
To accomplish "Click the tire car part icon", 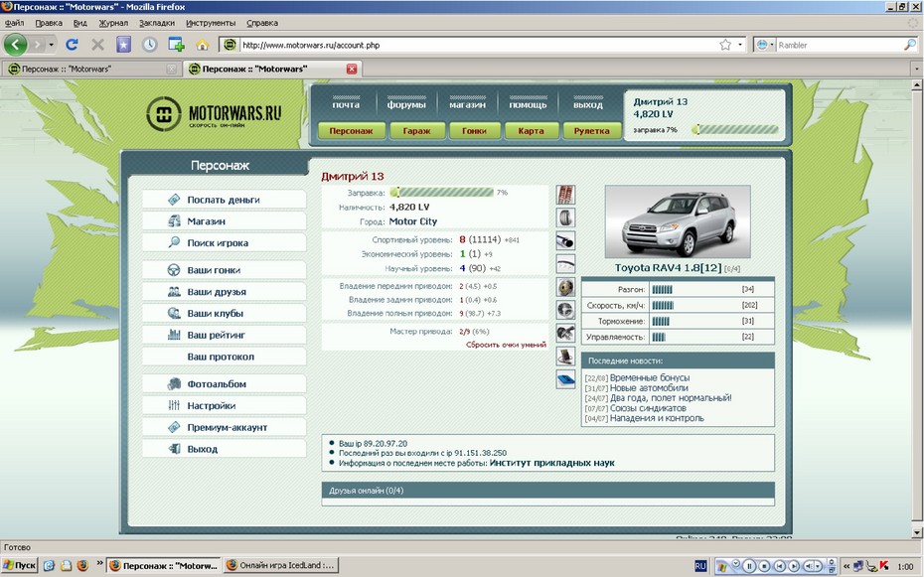I will pos(565,217).
